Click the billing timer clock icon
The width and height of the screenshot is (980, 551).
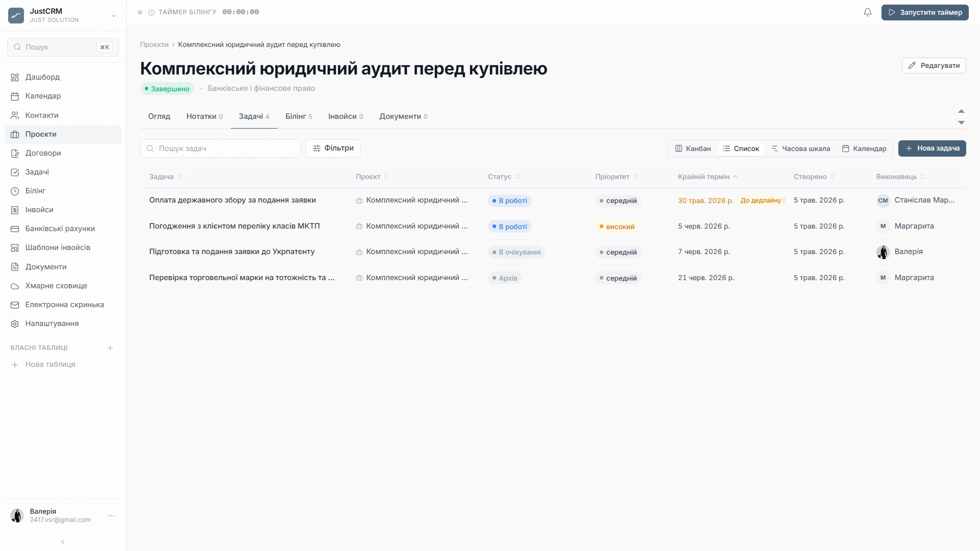(x=152, y=12)
